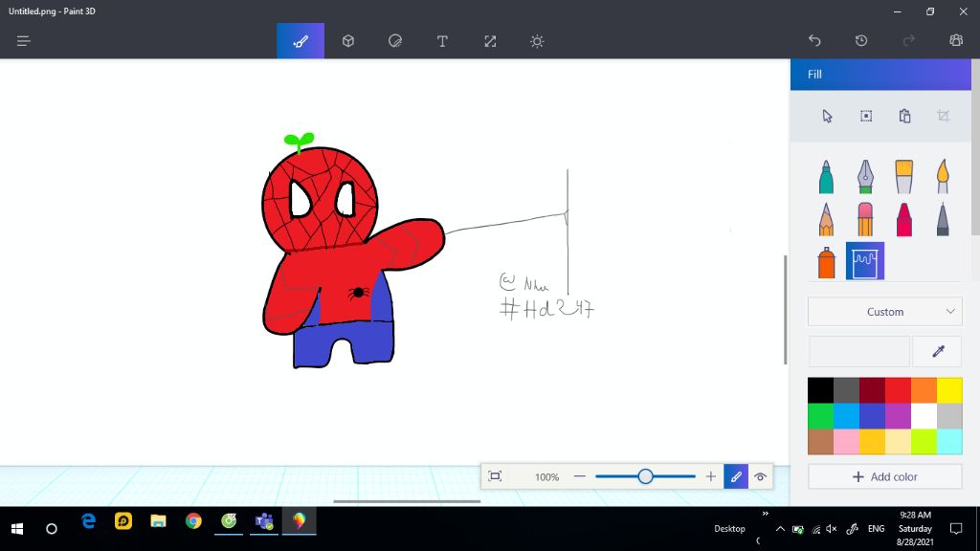Choose the pink color swatch
The image size is (980, 551).
pyautogui.click(x=846, y=442)
